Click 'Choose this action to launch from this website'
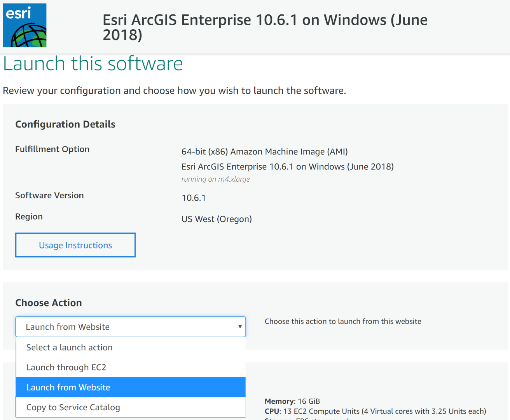This screenshot has width=510, height=420. pos(343,322)
